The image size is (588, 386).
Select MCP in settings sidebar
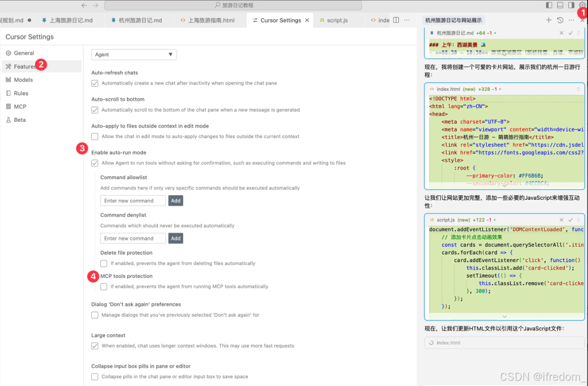click(41, 106)
